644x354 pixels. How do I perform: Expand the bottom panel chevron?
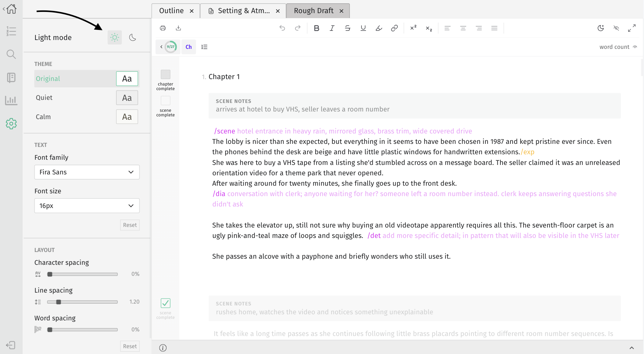coord(632,348)
